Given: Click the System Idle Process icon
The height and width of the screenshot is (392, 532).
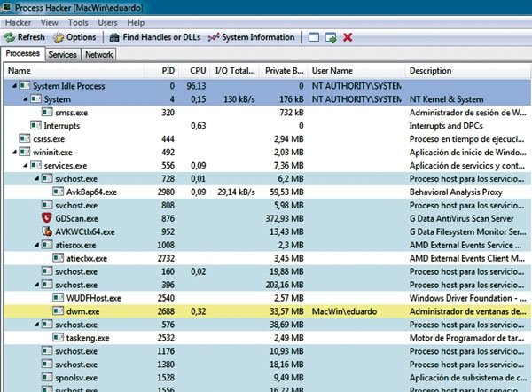Looking at the screenshot, I should [x=25, y=85].
